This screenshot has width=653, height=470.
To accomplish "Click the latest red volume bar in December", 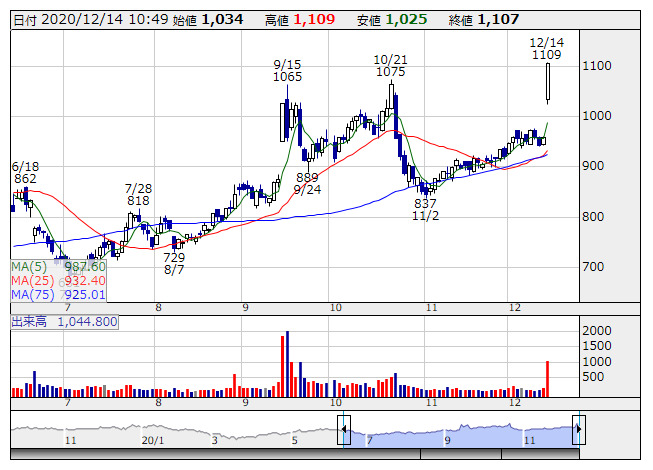I will tap(548, 379).
